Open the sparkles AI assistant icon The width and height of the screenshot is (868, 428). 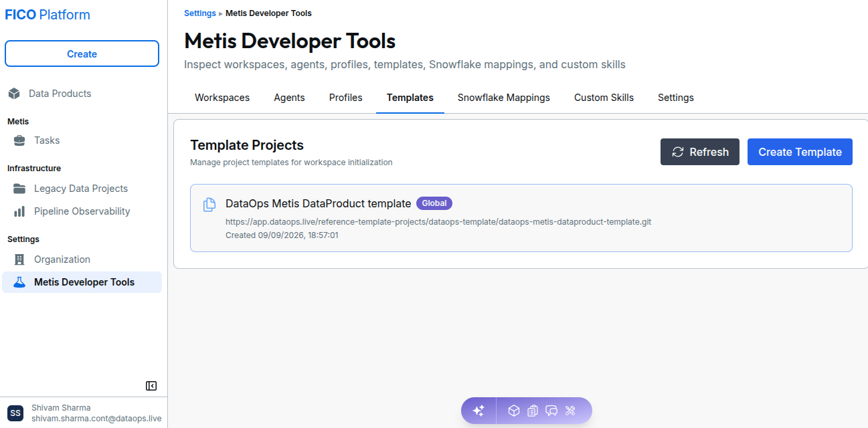[479, 411]
